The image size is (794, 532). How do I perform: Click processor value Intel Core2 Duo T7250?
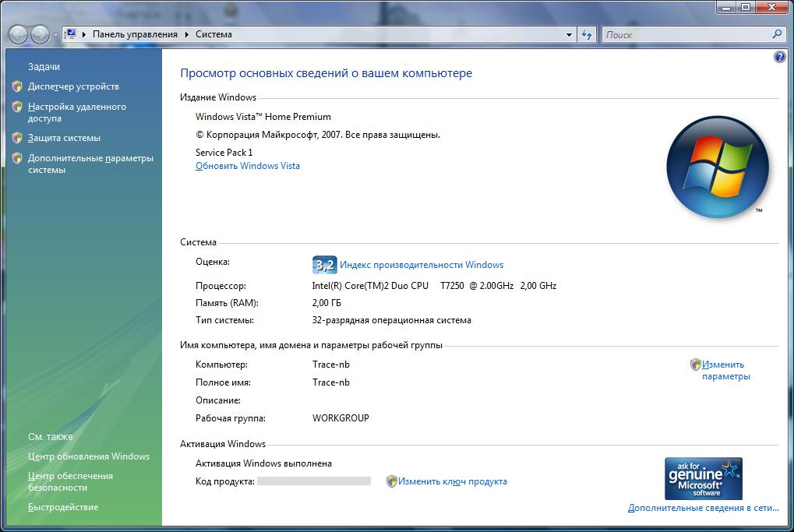point(434,286)
